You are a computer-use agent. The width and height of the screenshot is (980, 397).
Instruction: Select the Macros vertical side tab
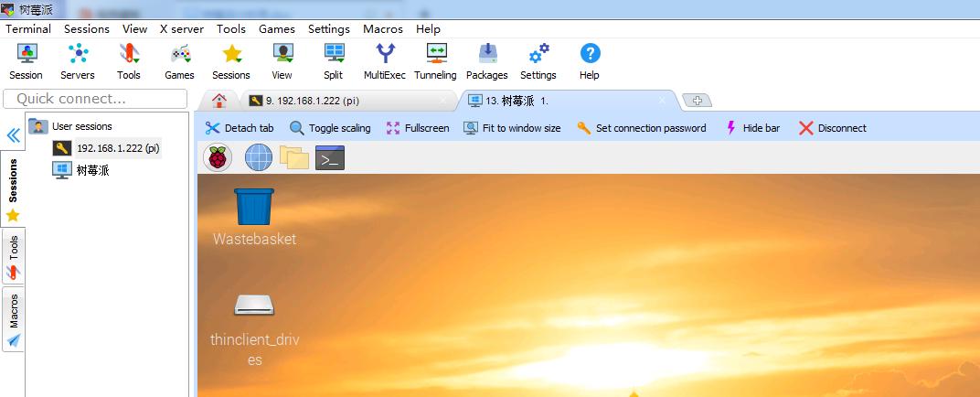click(13, 319)
